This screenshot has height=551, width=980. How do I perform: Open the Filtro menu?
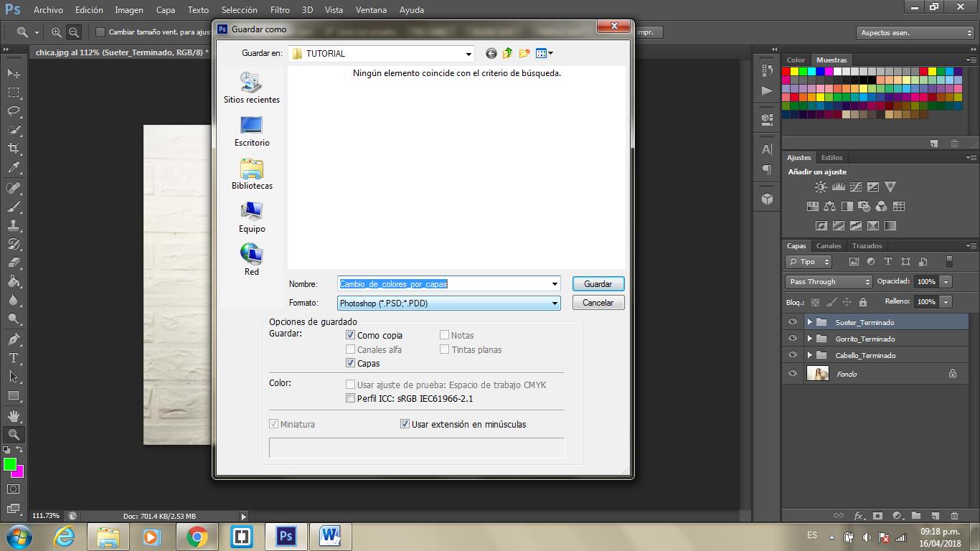pos(280,10)
